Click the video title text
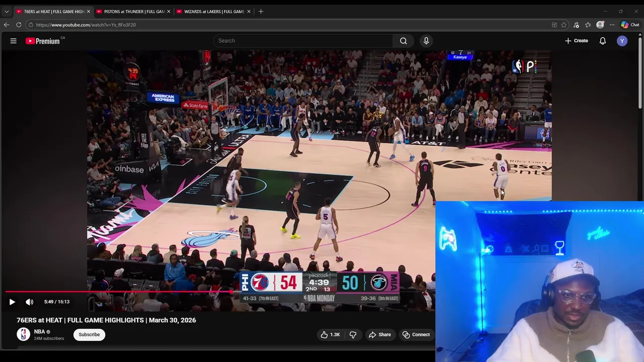644x362 pixels. (106, 320)
